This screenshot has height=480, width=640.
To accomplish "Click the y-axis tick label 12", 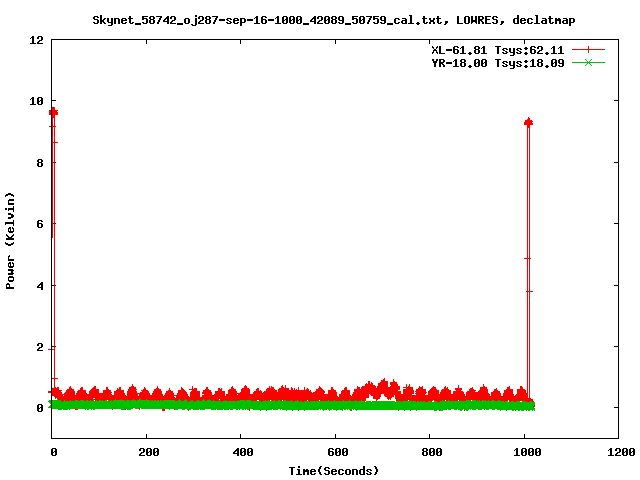I will pyautogui.click(x=36, y=40).
